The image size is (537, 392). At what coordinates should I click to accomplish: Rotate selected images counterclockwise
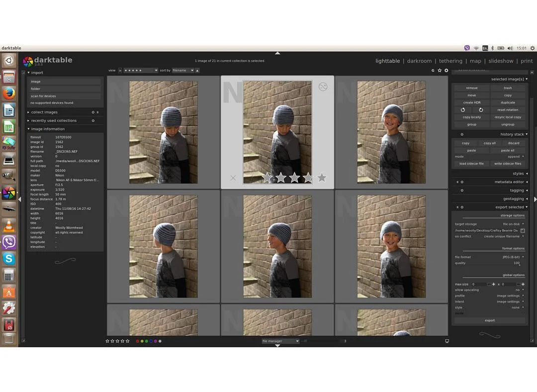point(463,110)
